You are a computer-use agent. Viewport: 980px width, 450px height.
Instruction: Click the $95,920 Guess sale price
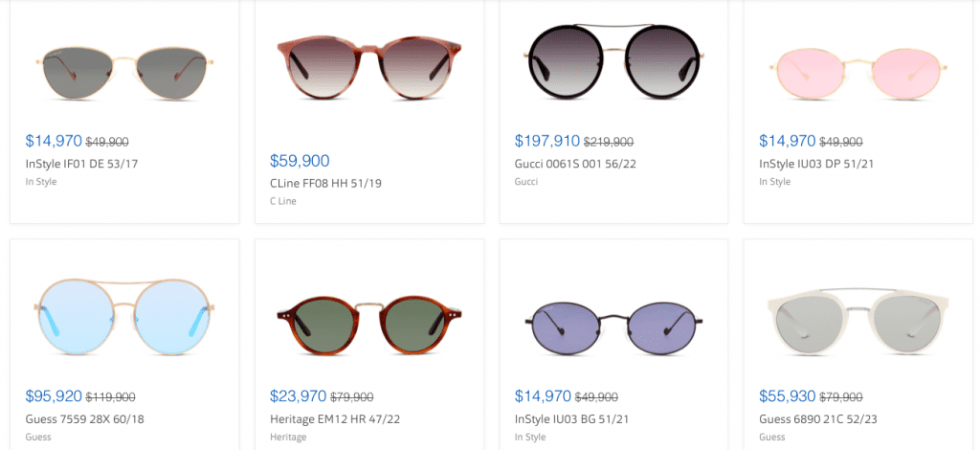click(x=54, y=396)
